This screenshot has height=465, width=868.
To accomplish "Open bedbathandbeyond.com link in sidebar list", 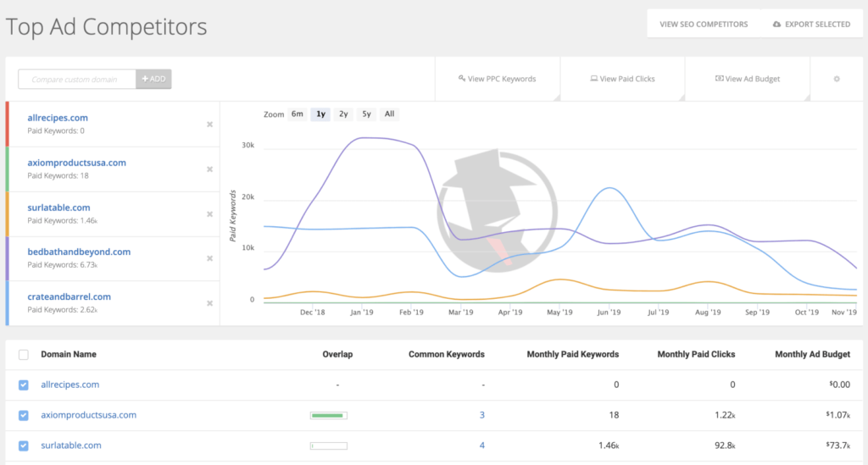I will pos(79,252).
